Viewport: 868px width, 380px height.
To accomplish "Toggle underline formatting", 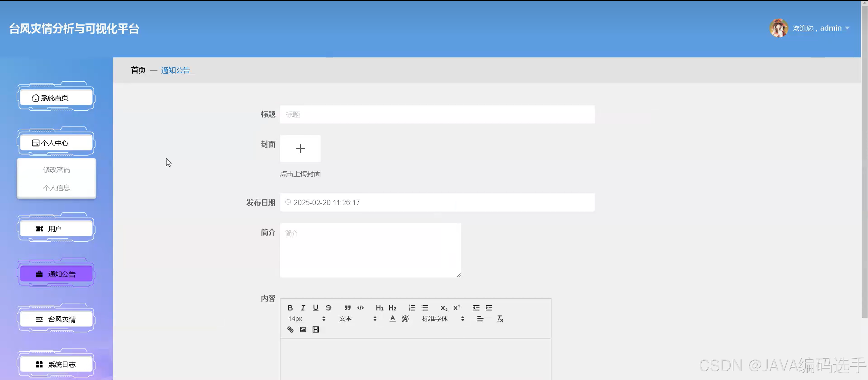I will tap(315, 307).
